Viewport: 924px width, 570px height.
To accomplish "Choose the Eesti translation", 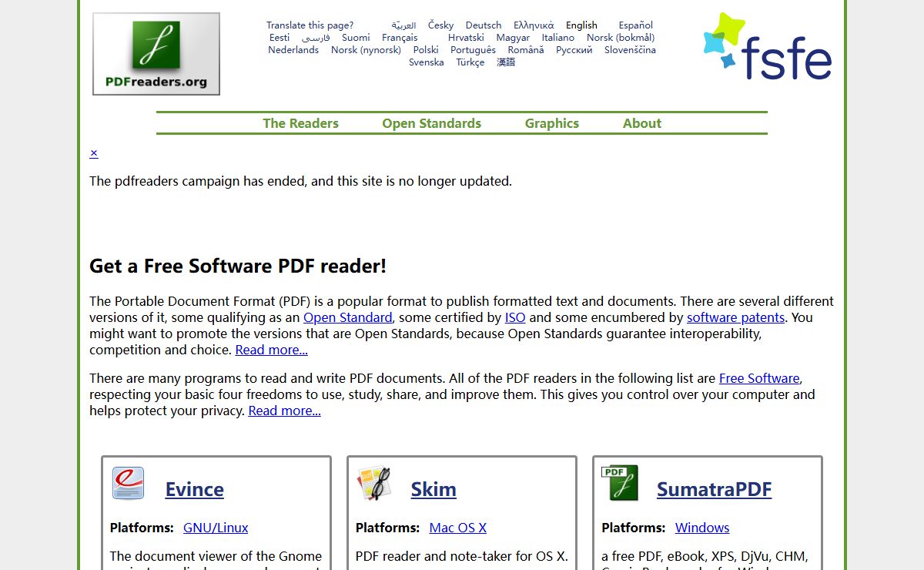I will pos(280,38).
